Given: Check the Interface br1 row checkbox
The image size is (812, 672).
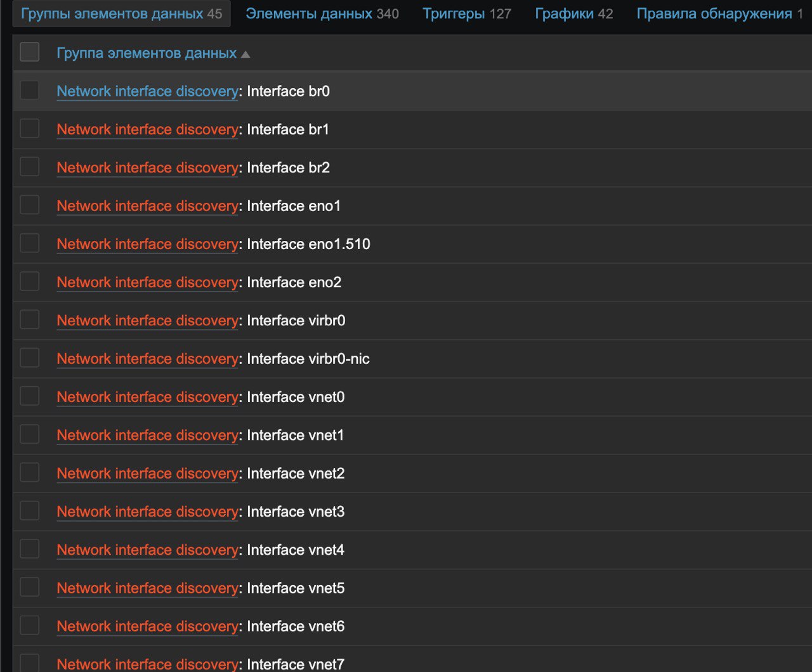Looking at the screenshot, I should (x=30, y=128).
